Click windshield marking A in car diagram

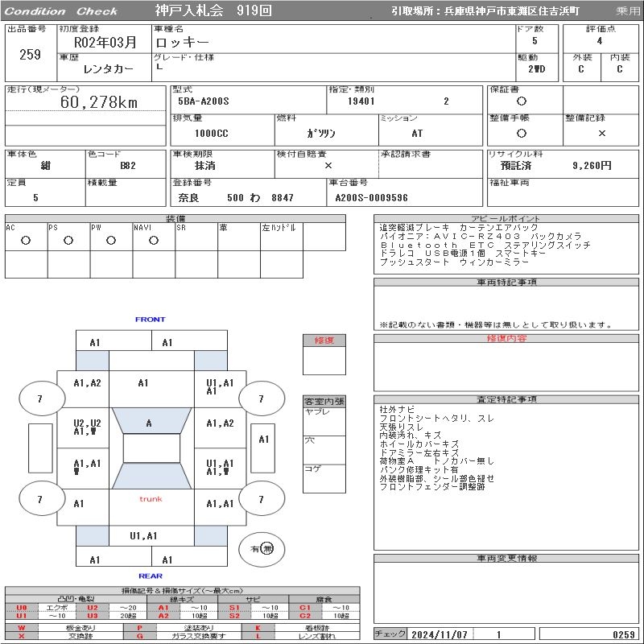[149, 423]
